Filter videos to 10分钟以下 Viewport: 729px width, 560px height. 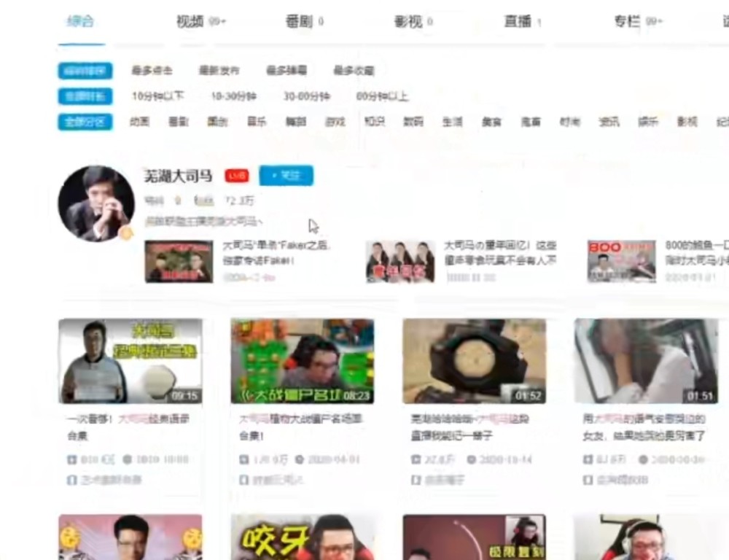157,96
